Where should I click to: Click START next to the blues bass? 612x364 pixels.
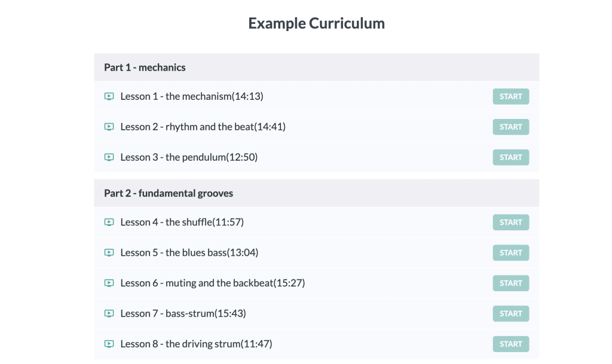point(510,253)
